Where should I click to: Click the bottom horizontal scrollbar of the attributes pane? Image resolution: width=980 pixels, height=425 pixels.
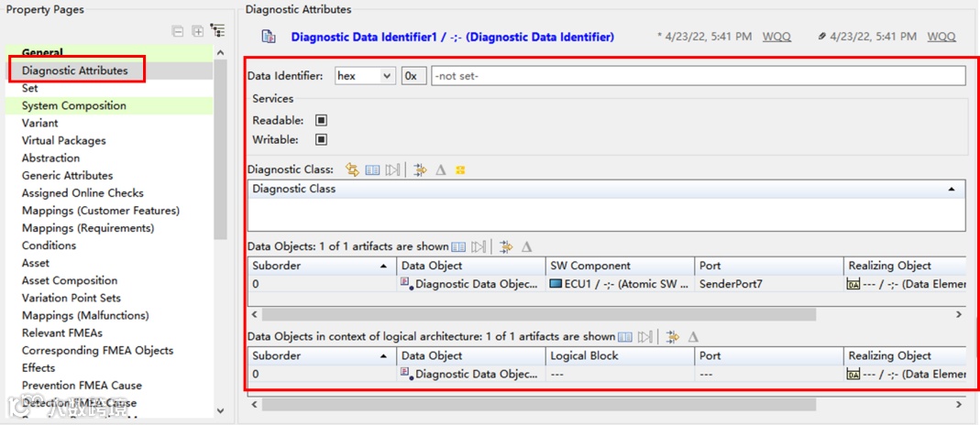539,405
